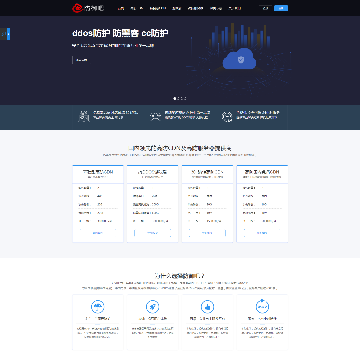The image size is (360, 360).
Task: Click the middle icon in dark feature strip
Action: click(155, 116)
